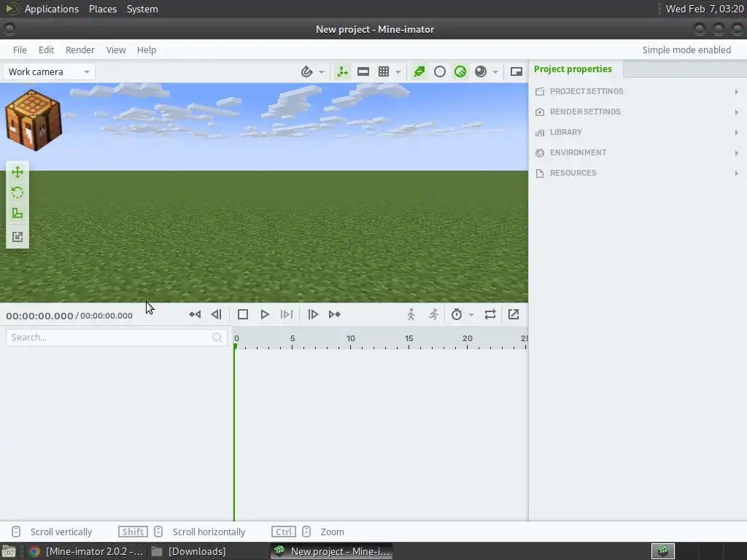Click show desktop icon in bottom panel
The width and height of the screenshot is (747, 560).
click(9, 552)
